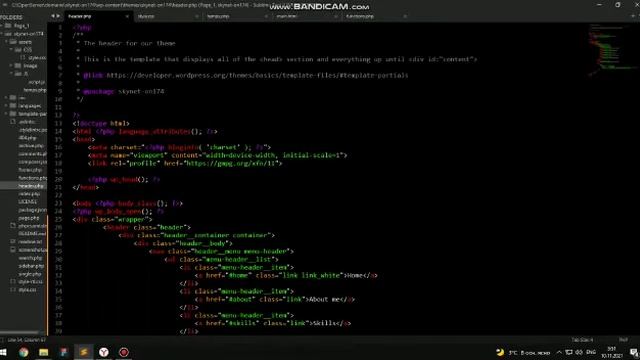The height and width of the screenshot is (360, 640).
Task: Open the root style.css at the sidebar bottom
Action: click(27, 290)
